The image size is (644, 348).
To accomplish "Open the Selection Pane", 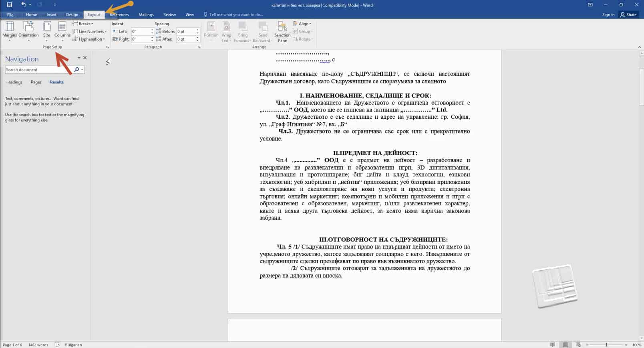I will coord(282,31).
